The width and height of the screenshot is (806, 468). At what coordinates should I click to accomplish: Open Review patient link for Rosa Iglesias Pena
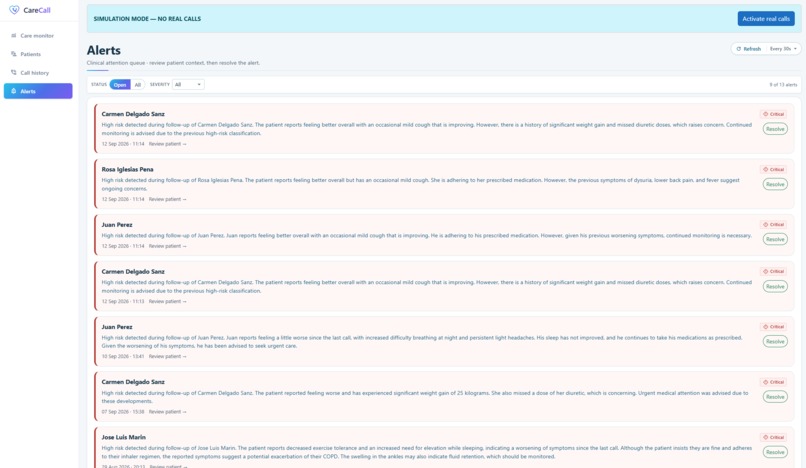[168, 199]
